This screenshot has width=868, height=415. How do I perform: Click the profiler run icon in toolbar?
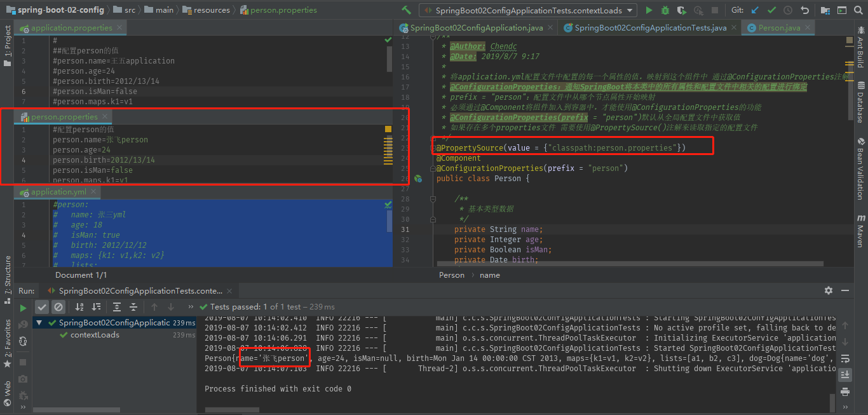[x=698, y=10]
